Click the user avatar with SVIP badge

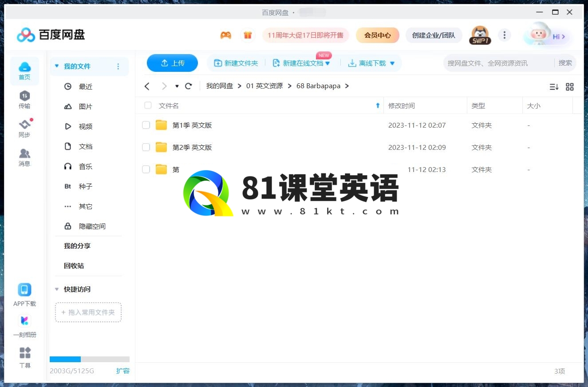pos(480,35)
